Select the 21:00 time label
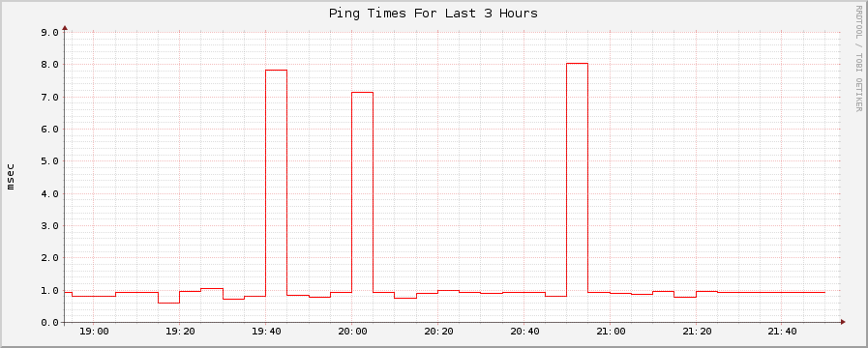Screen dimensions: 868x348 [610, 332]
